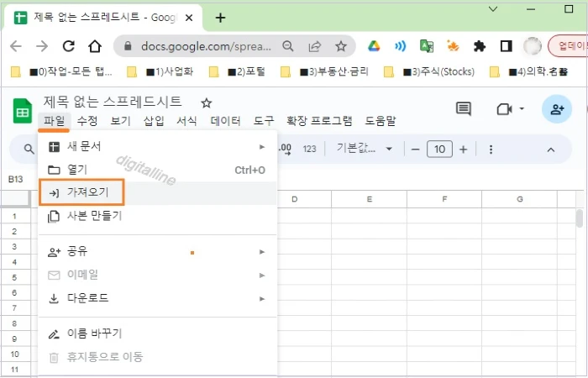Bookmark this page with the star icon
588x378 pixels.
pos(340,46)
